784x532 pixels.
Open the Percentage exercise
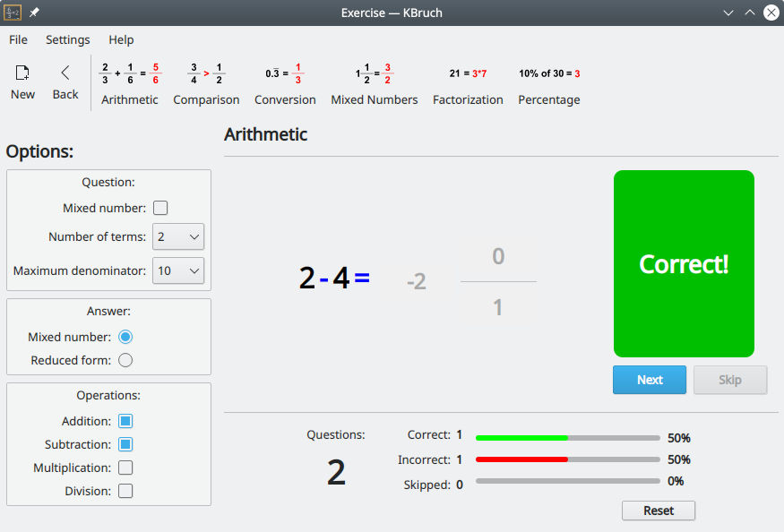[548, 73]
